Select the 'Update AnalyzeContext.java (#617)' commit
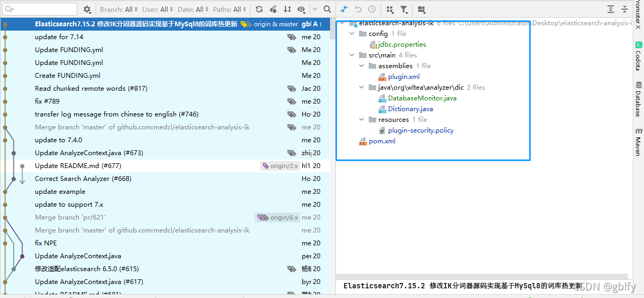 coord(165,282)
